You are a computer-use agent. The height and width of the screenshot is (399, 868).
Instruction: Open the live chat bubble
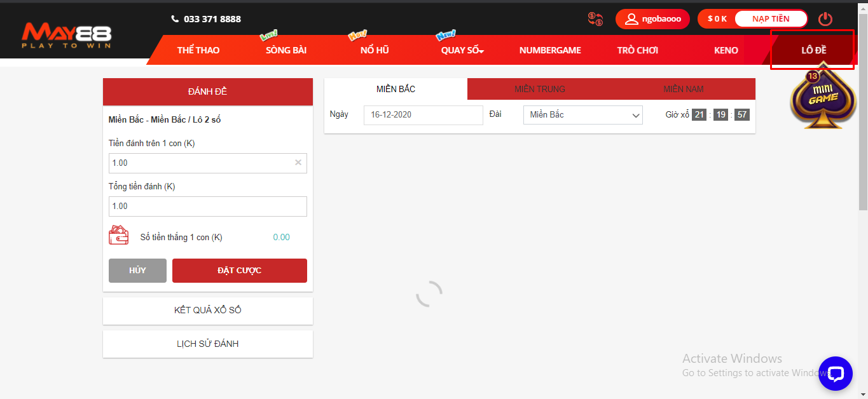pos(835,373)
